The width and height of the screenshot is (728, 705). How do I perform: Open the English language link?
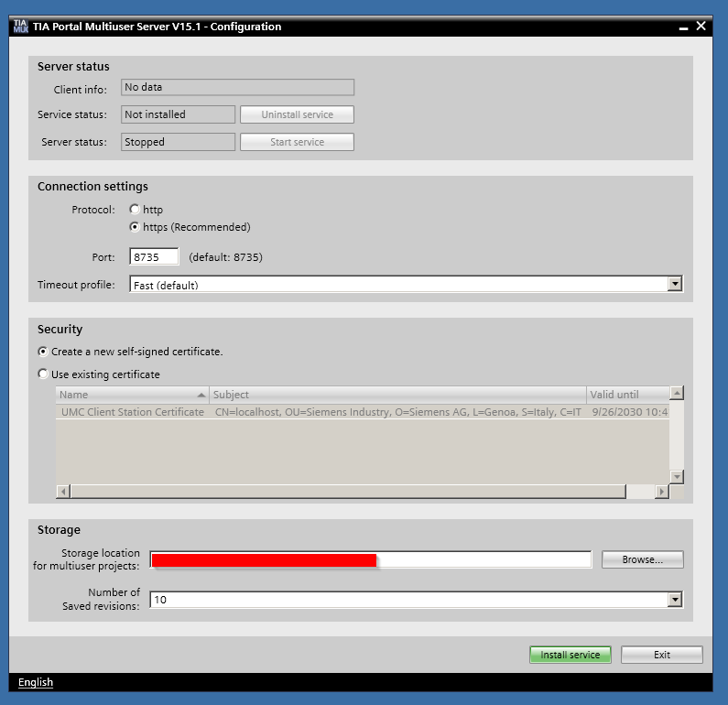tap(36, 682)
